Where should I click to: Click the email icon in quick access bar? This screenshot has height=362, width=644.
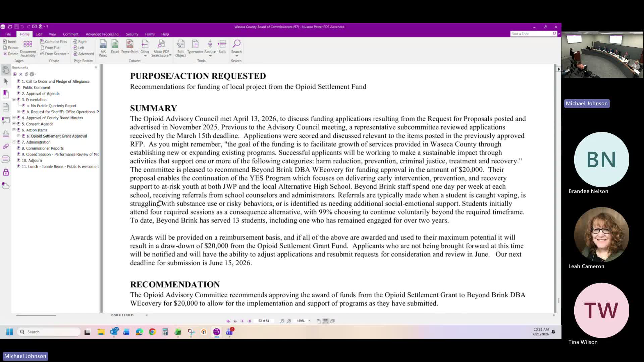(x=34, y=26)
